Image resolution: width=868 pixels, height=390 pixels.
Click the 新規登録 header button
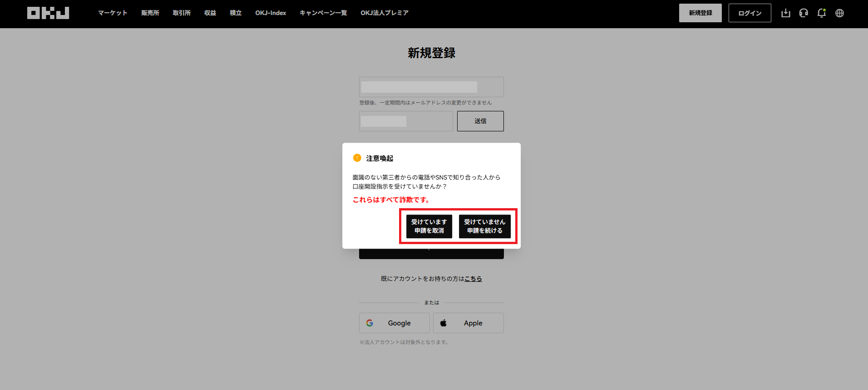coord(700,13)
